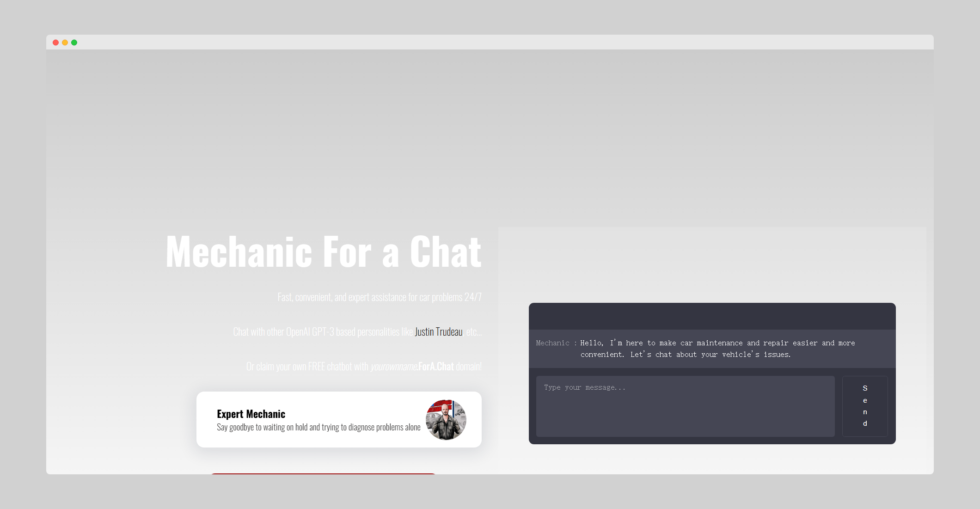Click the Expert Mechanic avatar picture
Image resolution: width=980 pixels, height=509 pixels.
pos(446,420)
